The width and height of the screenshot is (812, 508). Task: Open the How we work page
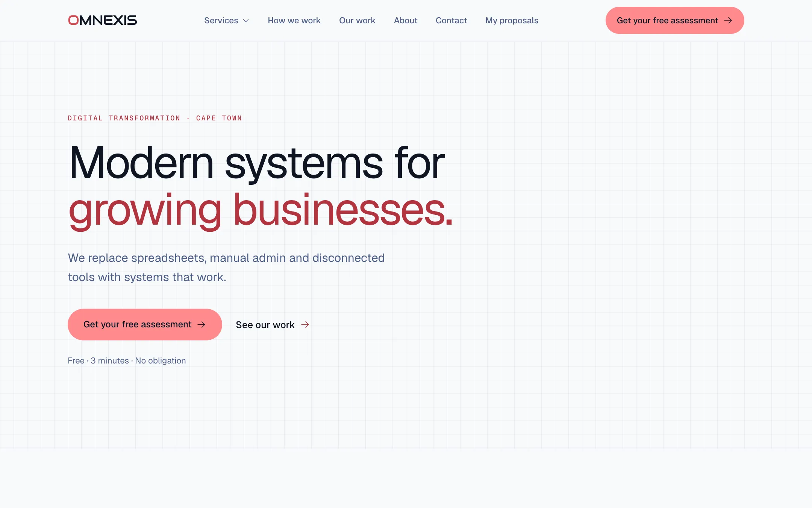[x=294, y=20]
